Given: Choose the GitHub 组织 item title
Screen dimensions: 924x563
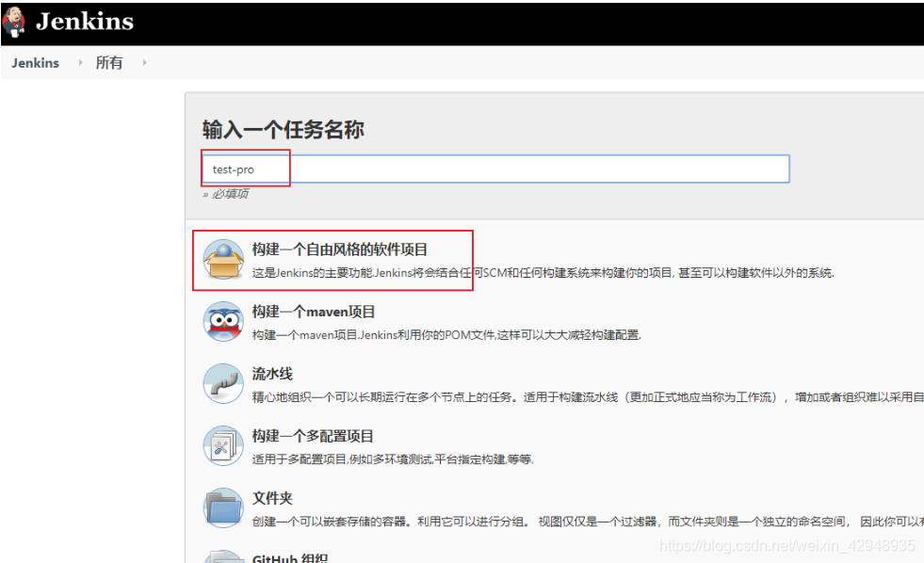Looking at the screenshot, I should coord(290,557).
